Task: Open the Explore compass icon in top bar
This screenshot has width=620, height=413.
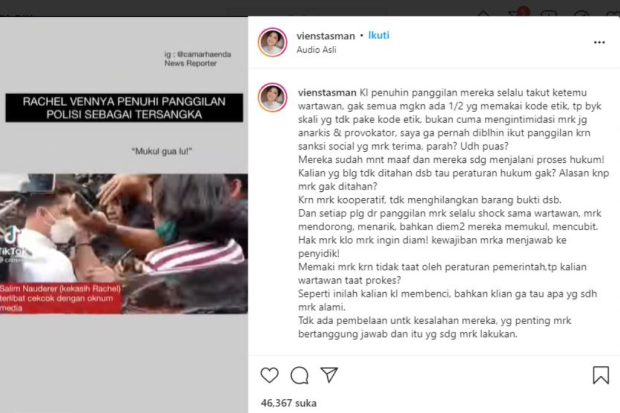Action: (581, 14)
